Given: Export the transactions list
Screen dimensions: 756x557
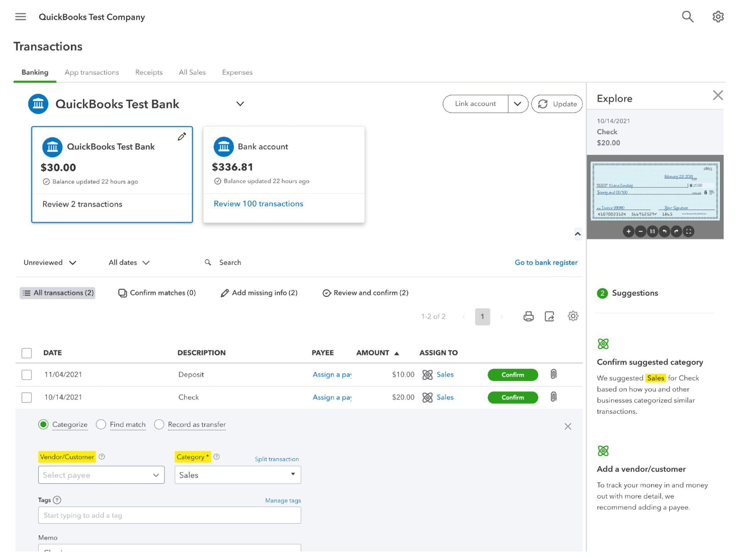Looking at the screenshot, I should coord(549,316).
